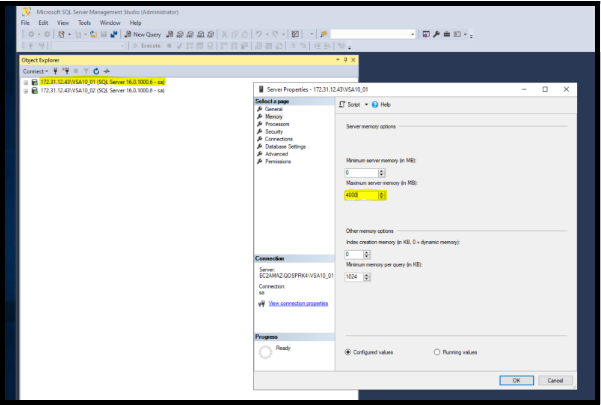The width and height of the screenshot is (601, 405).
Task: Select the Advanced page
Action: 276,154
